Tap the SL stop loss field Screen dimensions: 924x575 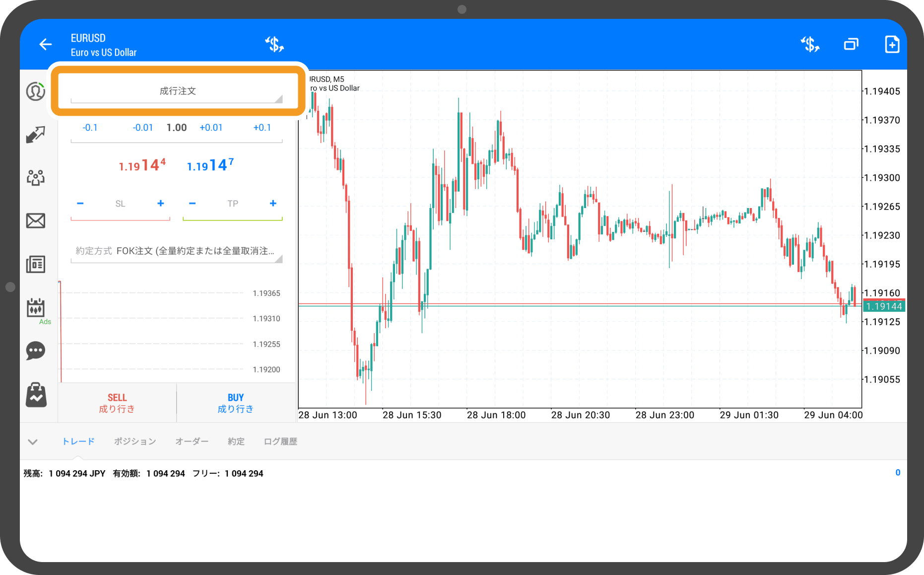(120, 204)
